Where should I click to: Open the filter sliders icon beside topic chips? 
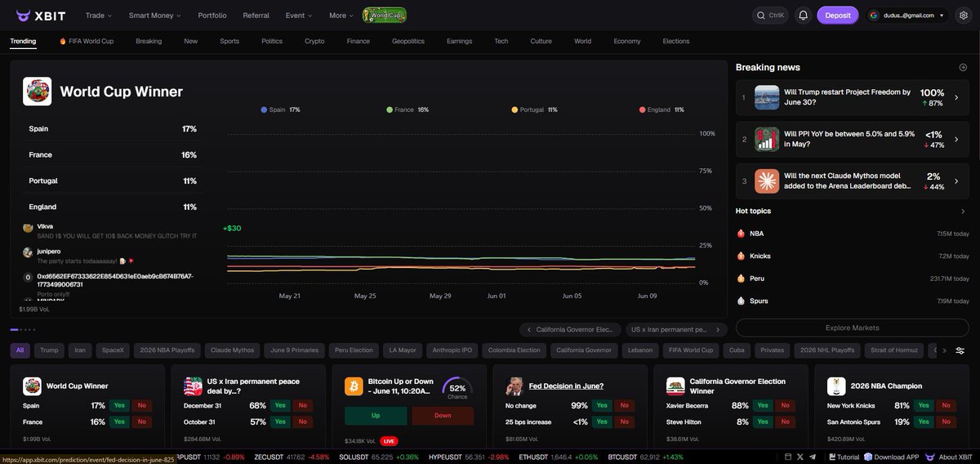pyautogui.click(x=960, y=350)
